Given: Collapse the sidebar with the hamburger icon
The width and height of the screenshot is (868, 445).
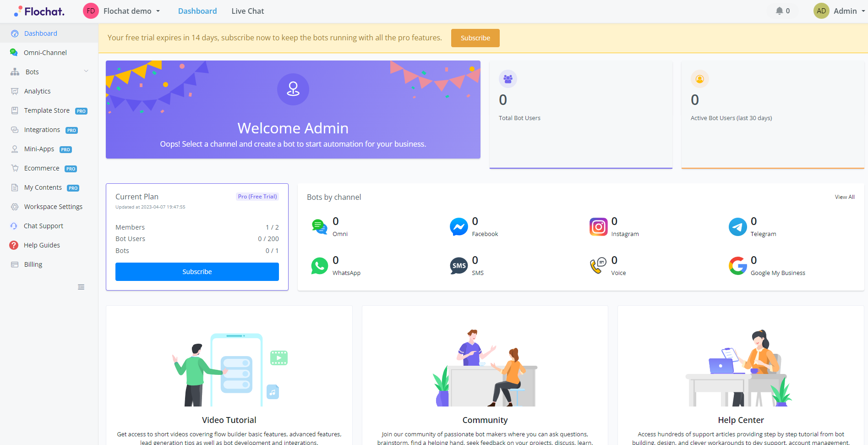Looking at the screenshot, I should [81, 287].
